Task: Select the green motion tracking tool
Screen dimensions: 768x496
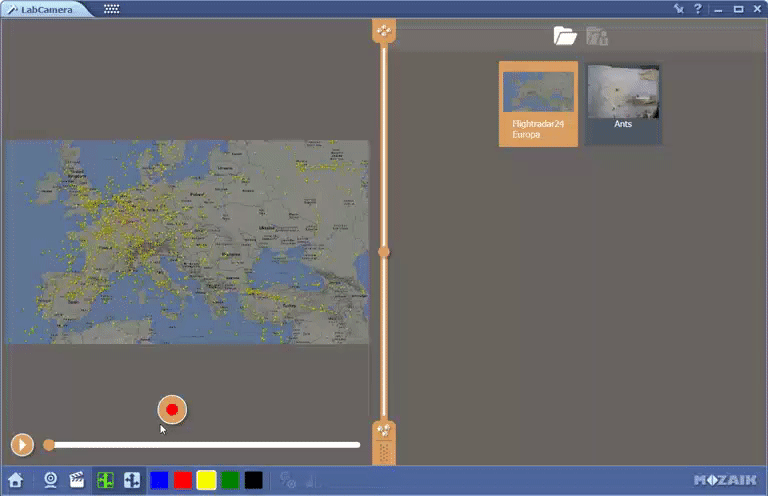Action: coord(105,480)
